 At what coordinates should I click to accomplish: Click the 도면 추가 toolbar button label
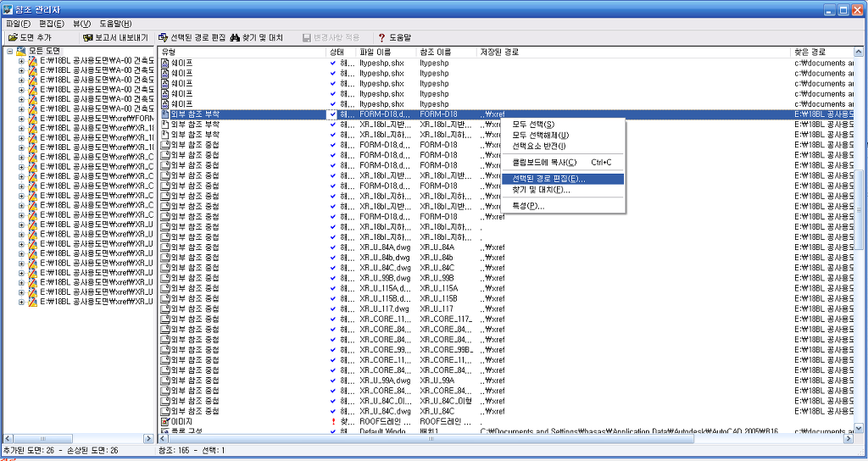(36, 37)
